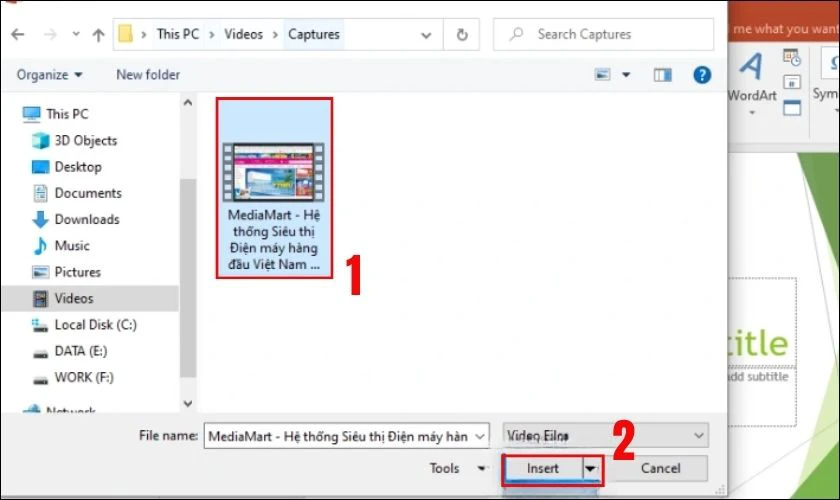The height and width of the screenshot is (500, 840).
Task: Open the recent locations chevron
Action: [x=76, y=34]
